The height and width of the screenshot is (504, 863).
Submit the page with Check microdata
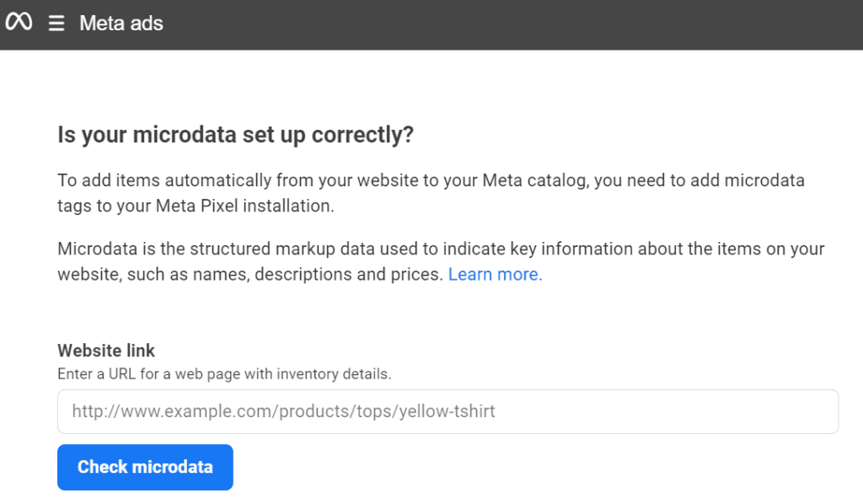(144, 467)
